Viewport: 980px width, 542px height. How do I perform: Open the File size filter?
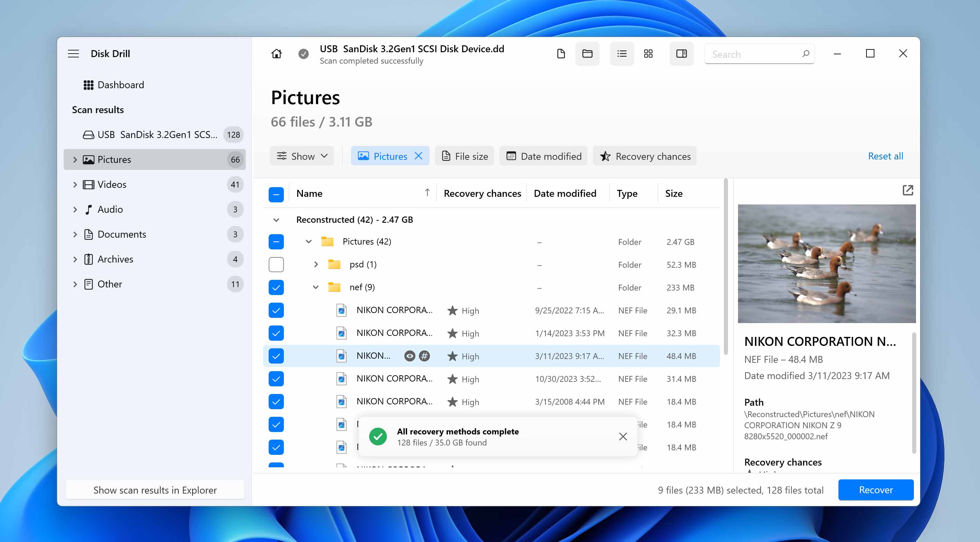coord(465,156)
